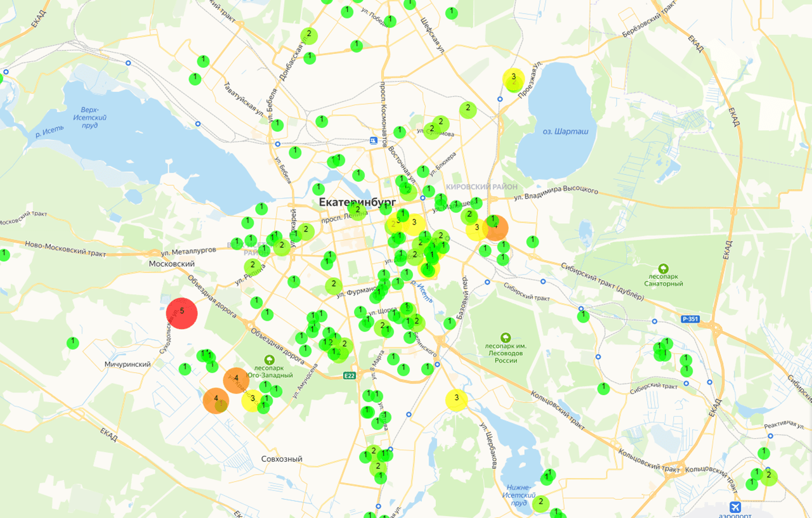Click the лесопарк им. Лесоводов России tree icon
The height and width of the screenshot is (518, 812).
506,338
